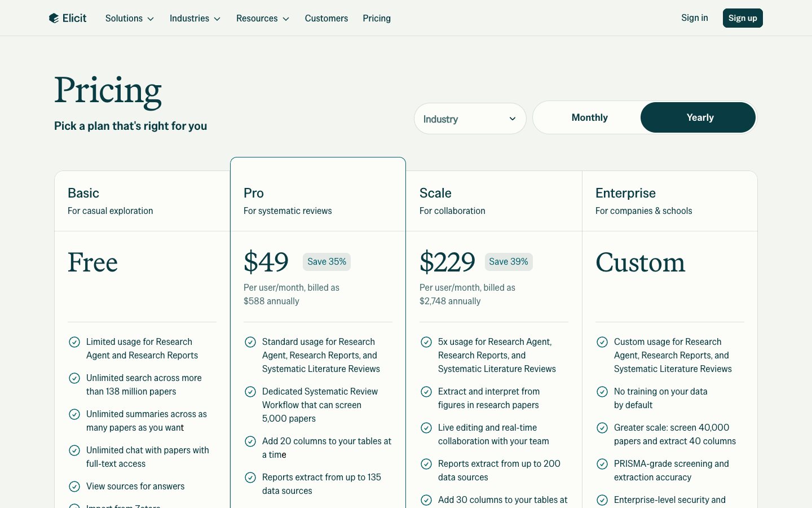Click '$2,748 annually' billing text
Screen dimensions: 812x508
pyautogui.click(x=450, y=301)
